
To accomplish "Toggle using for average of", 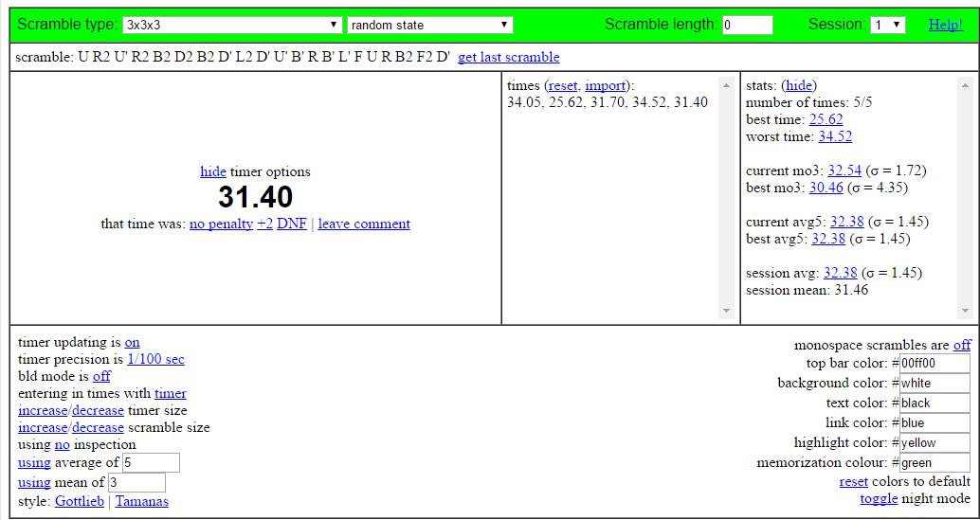I will pos(35,462).
